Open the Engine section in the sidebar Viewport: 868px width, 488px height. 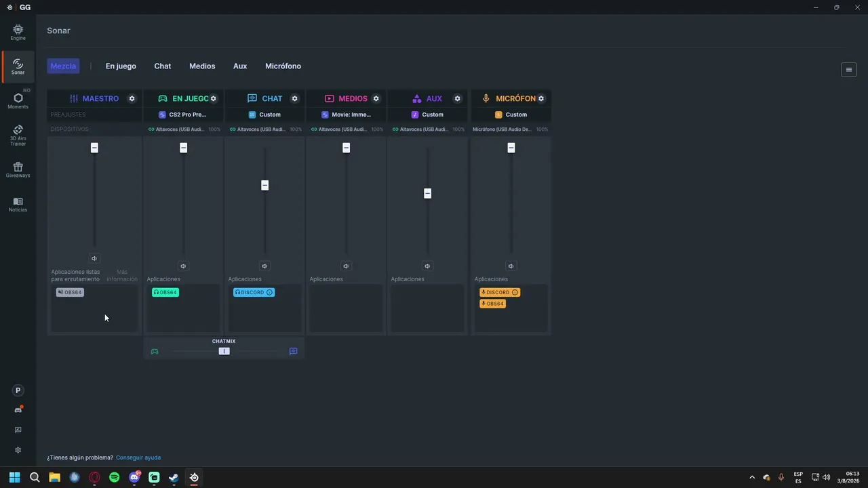18,33
